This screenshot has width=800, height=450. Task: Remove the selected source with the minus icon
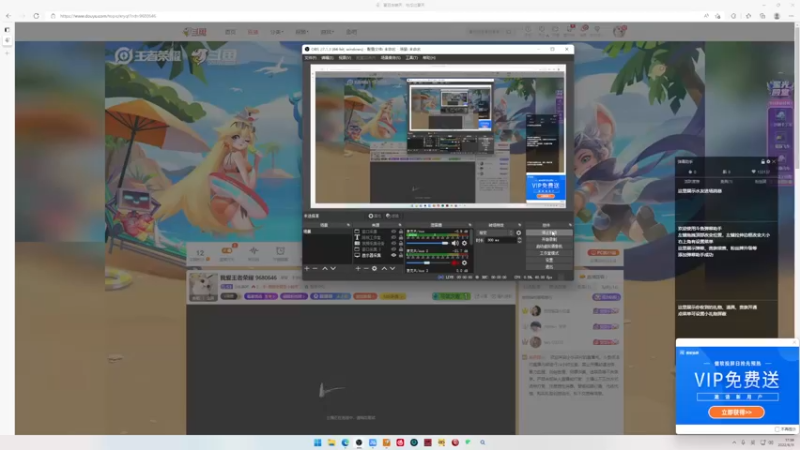click(x=366, y=268)
